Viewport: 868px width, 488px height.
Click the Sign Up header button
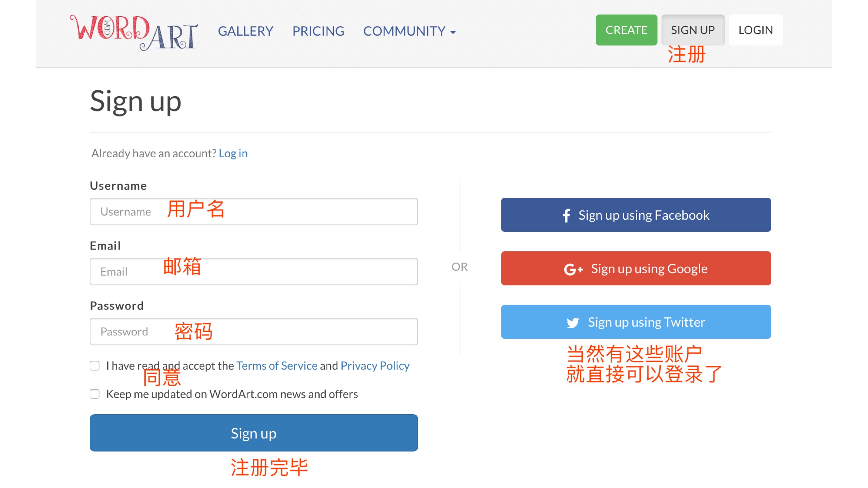(693, 30)
